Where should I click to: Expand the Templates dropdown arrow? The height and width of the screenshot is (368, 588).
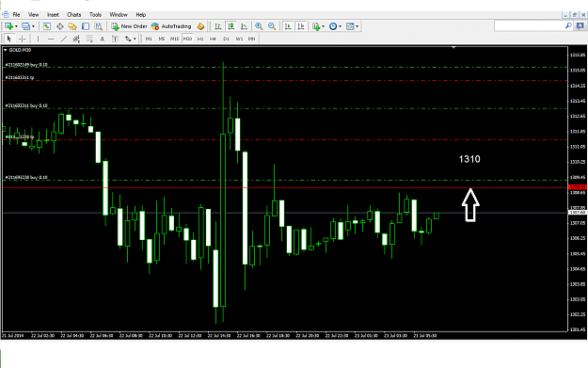(x=357, y=26)
